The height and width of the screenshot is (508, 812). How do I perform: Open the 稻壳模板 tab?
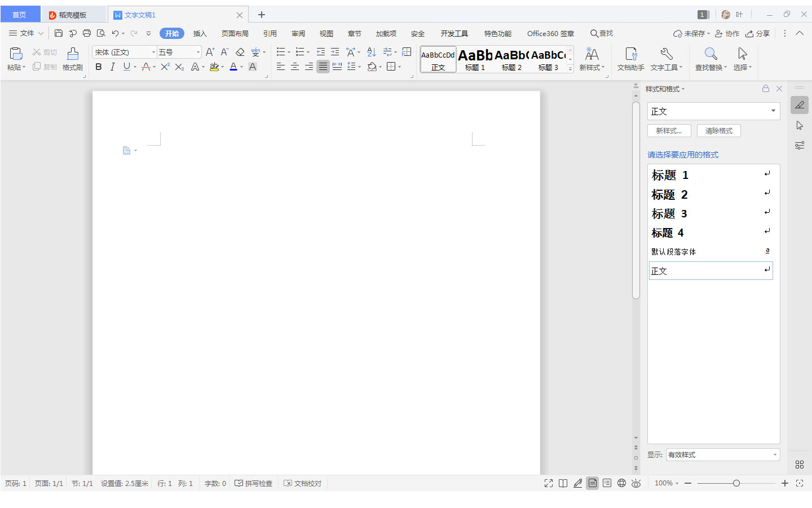(x=73, y=15)
